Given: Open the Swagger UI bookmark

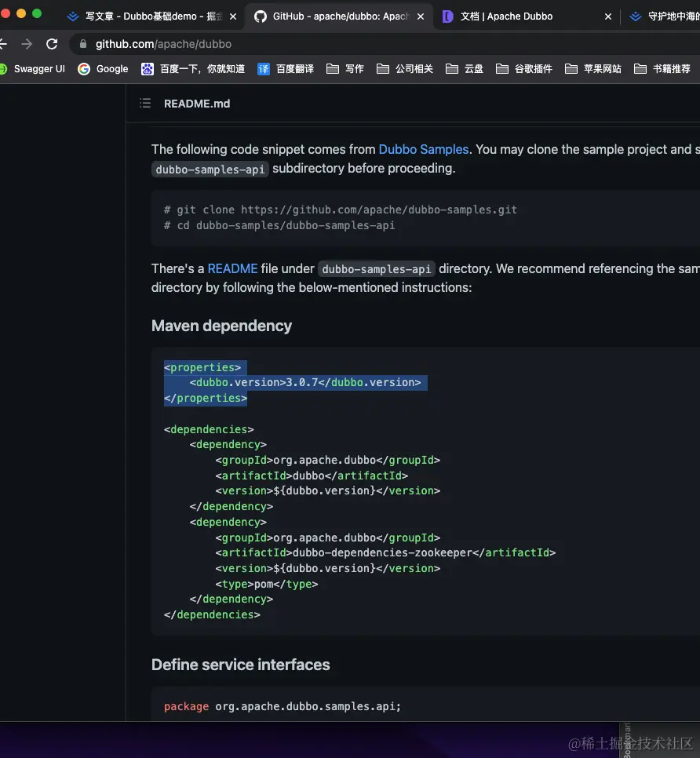Looking at the screenshot, I should click(x=33, y=69).
